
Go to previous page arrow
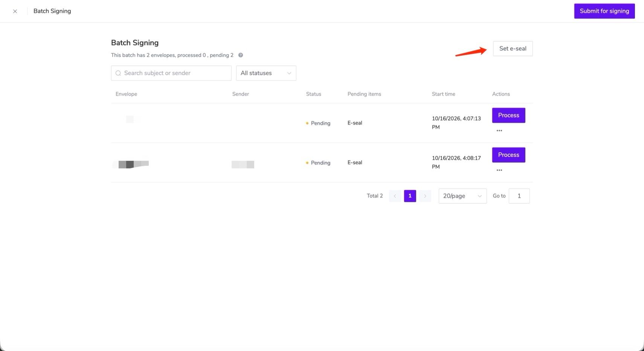coord(395,196)
